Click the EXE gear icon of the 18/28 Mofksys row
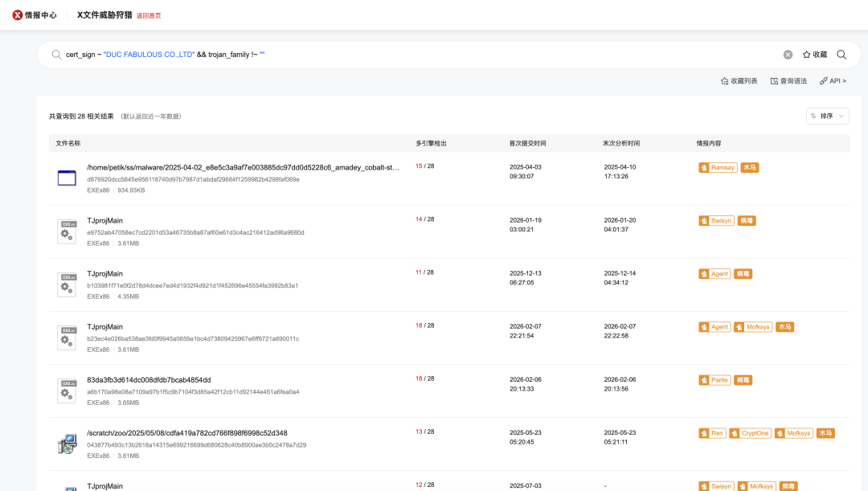 67,338
